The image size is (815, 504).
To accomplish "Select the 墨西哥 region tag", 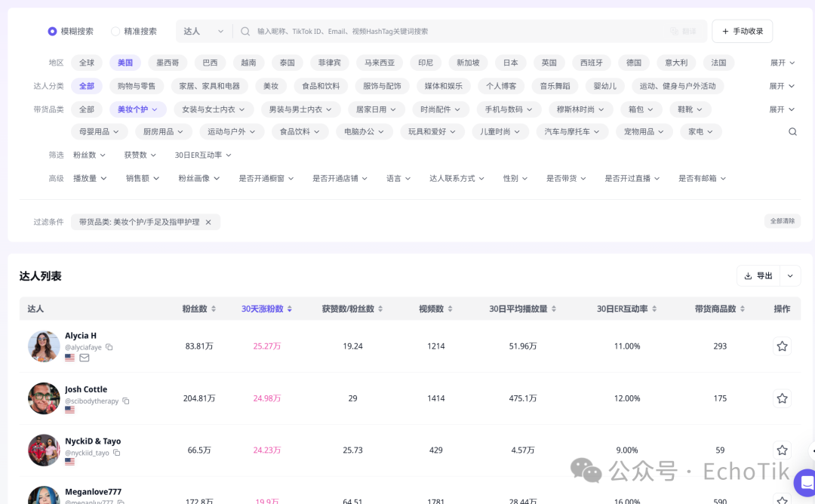I will (x=168, y=63).
